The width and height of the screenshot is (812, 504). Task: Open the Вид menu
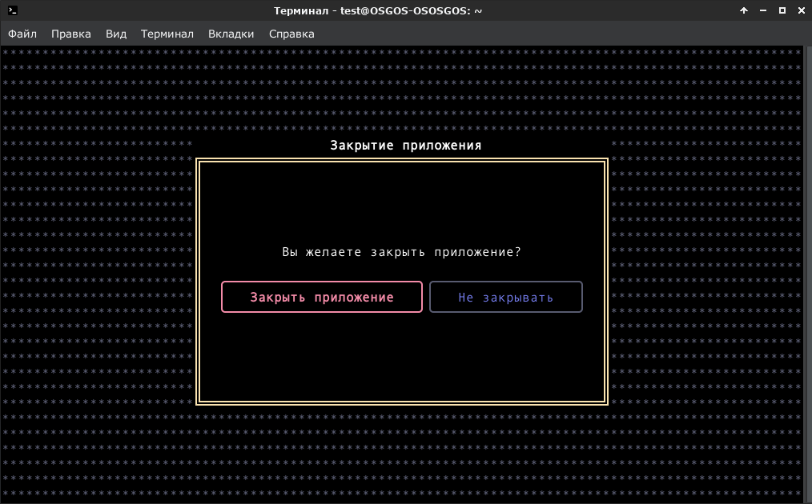[116, 34]
